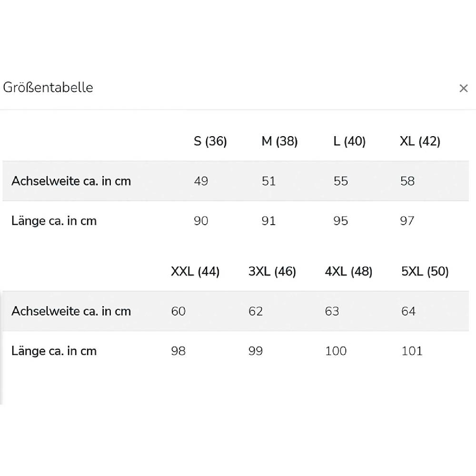476x476 pixels.
Task: Click the Größentabelle title text
Action: [48, 88]
